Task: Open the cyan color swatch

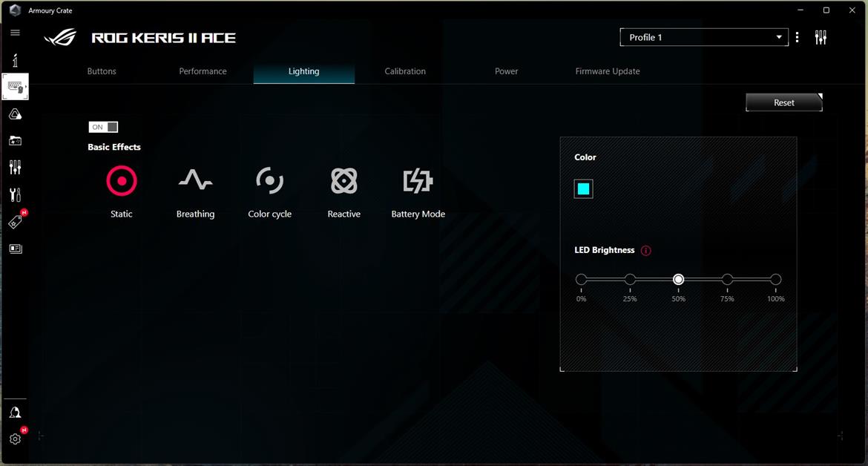Action: coord(583,189)
